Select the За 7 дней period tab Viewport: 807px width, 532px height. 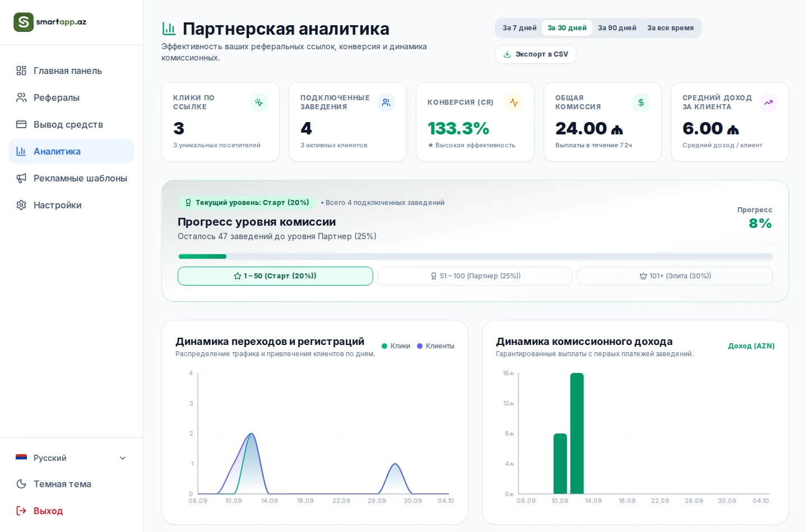(x=520, y=28)
